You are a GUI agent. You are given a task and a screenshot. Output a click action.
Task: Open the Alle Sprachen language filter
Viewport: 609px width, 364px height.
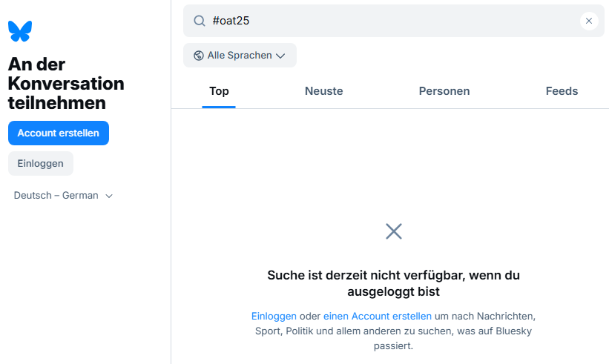click(239, 56)
